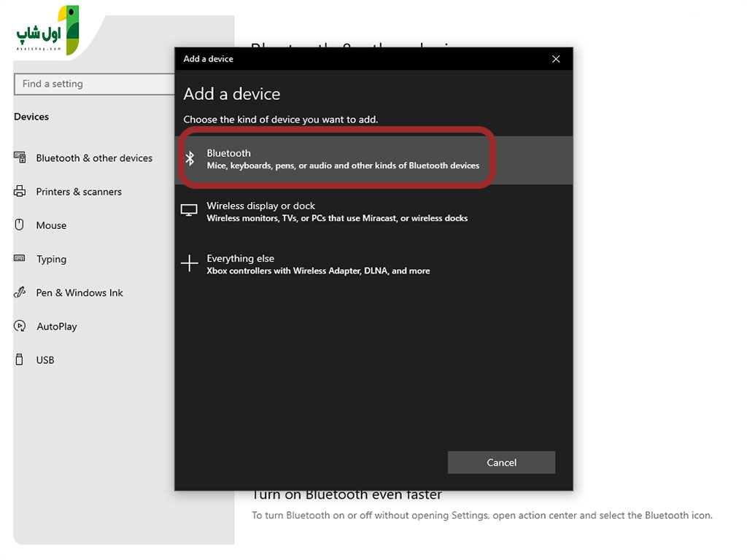This screenshot has width=747, height=560.
Task: Click the plus icon for Everything else
Action: click(189, 263)
